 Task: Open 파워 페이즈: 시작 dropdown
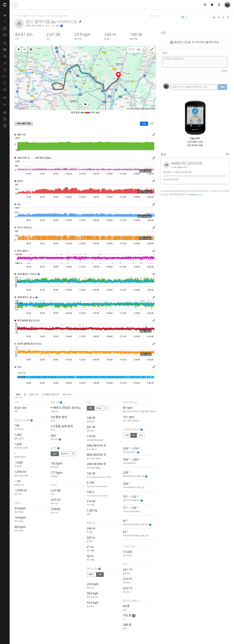[27, 274]
